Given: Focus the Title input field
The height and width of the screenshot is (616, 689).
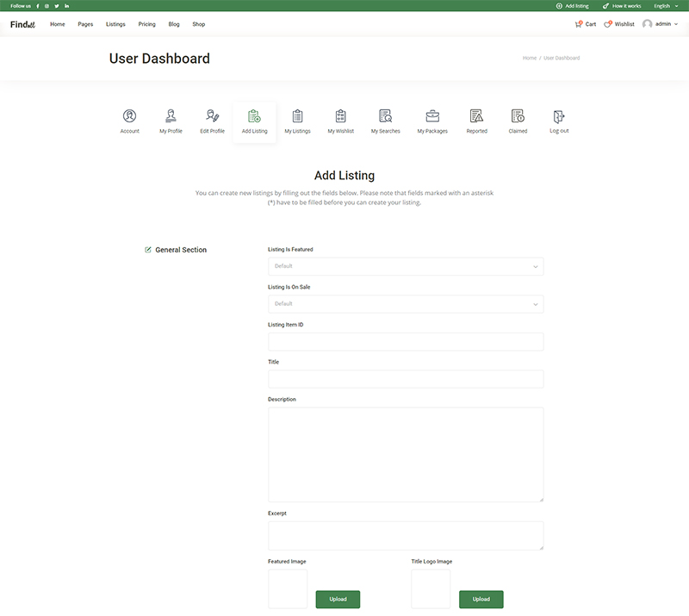Looking at the screenshot, I should [406, 379].
